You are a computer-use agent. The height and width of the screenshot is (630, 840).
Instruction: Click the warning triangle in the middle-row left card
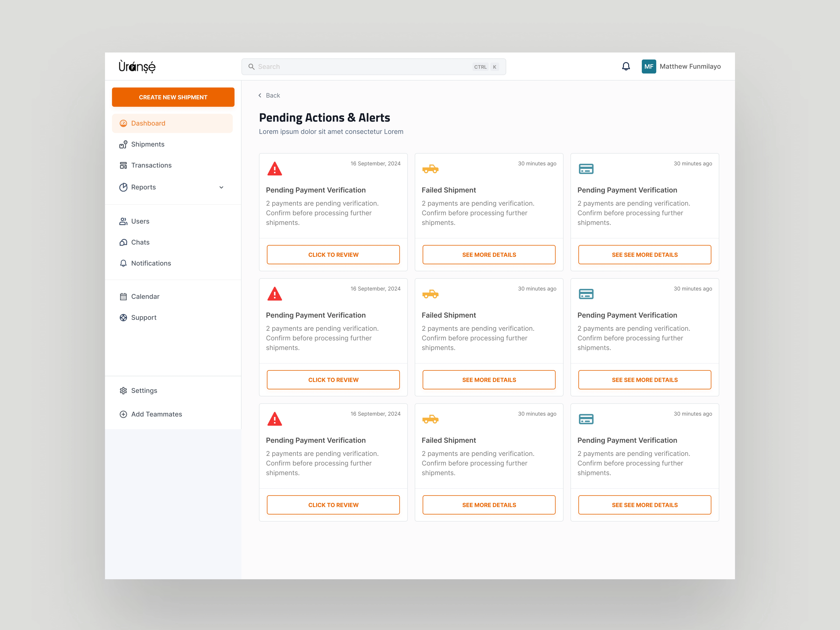[275, 294]
